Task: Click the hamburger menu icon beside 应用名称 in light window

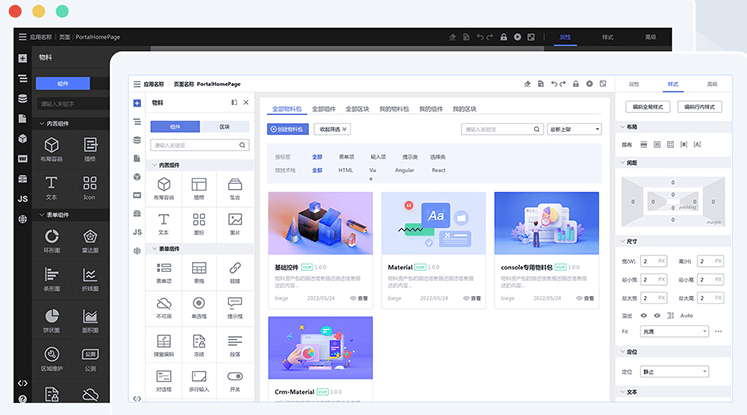Action: tap(137, 84)
